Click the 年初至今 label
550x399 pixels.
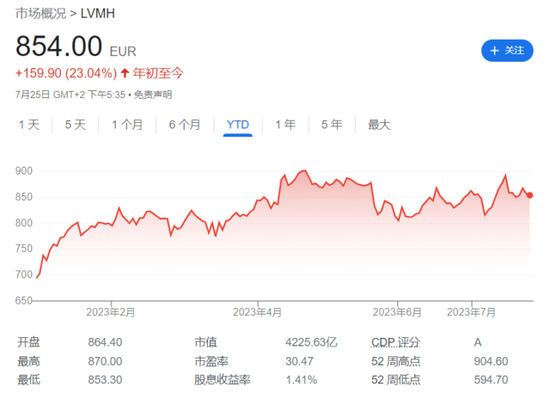pos(158,73)
